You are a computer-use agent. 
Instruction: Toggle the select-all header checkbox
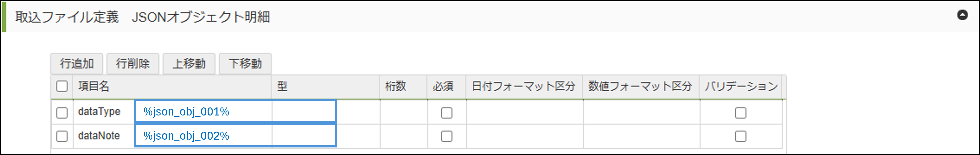tap(62, 87)
